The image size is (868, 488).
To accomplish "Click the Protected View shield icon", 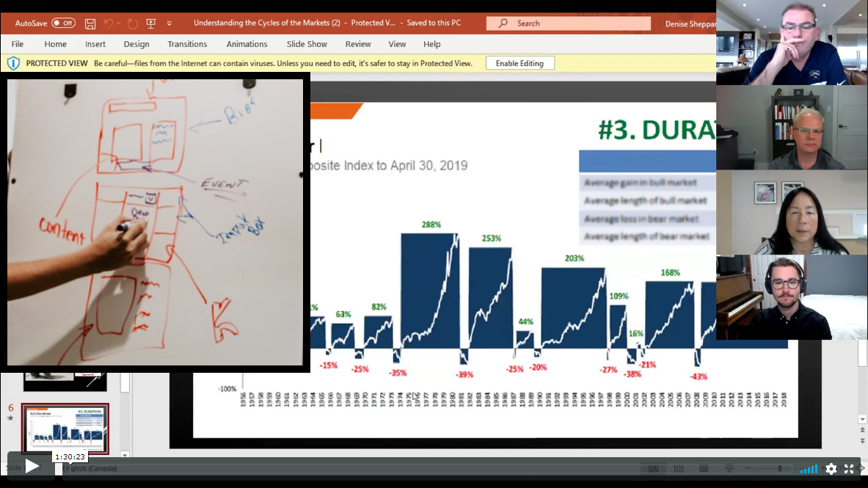I will click(13, 63).
